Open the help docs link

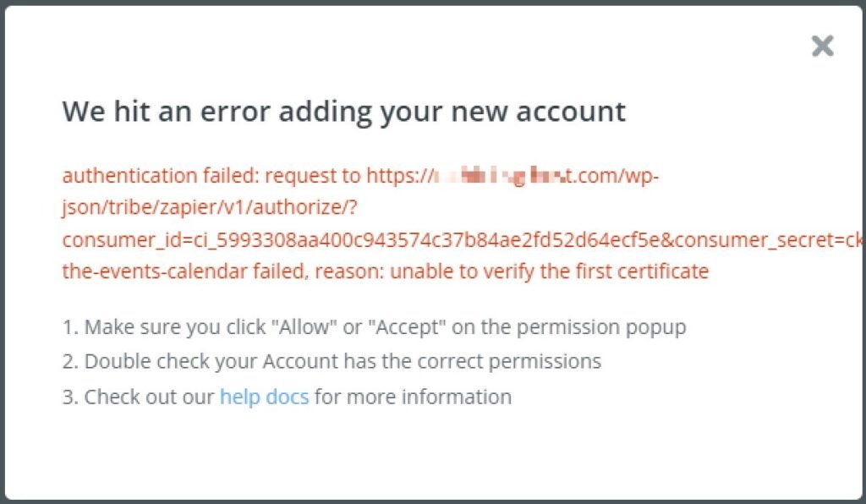pos(264,397)
